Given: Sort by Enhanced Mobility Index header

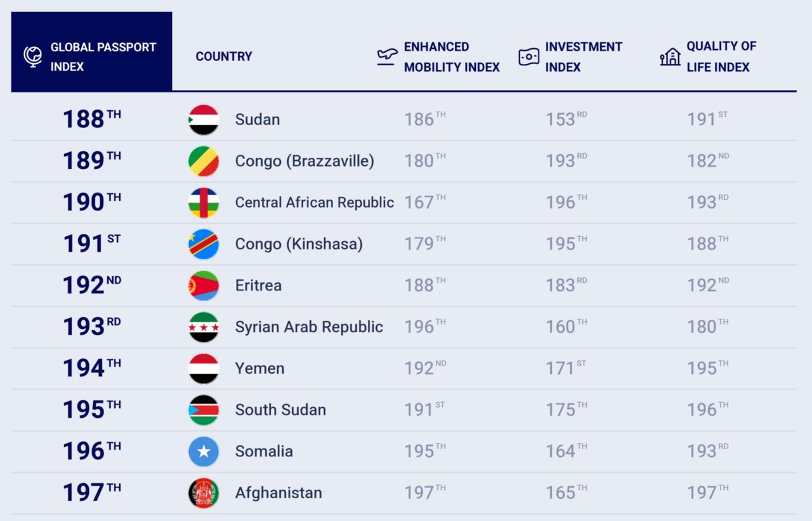Looking at the screenshot, I should point(452,57).
